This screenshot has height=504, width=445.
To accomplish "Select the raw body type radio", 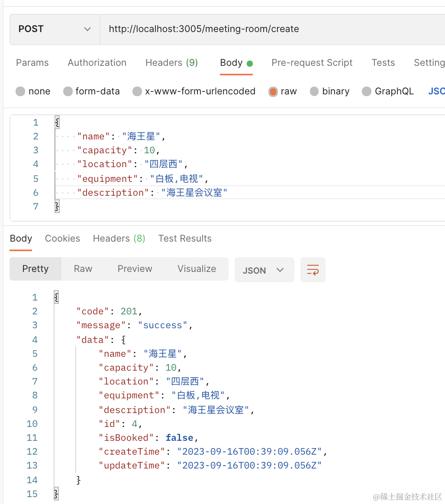I will (x=273, y=91).
